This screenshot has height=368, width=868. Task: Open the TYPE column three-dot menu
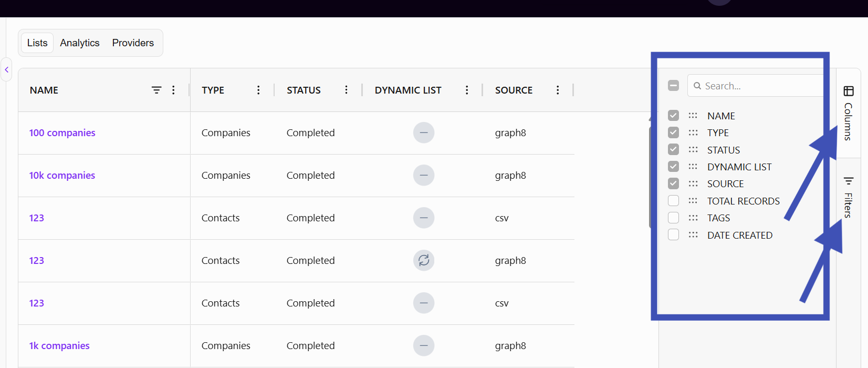click(x=258, y=90)
